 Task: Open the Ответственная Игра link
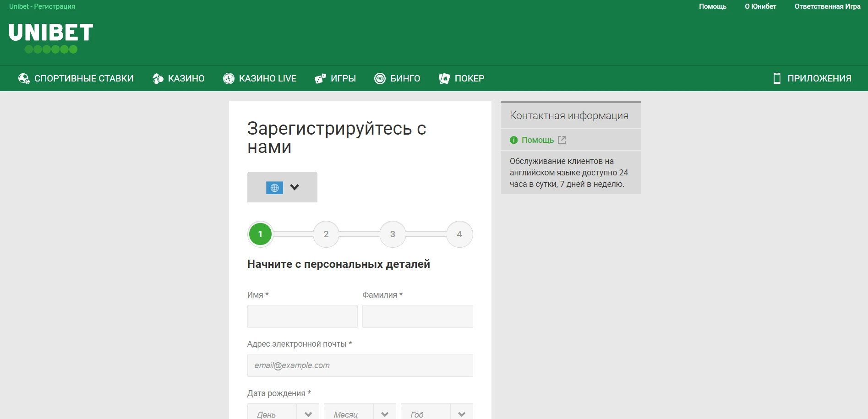pyautogui.click(x=827, y=6)
